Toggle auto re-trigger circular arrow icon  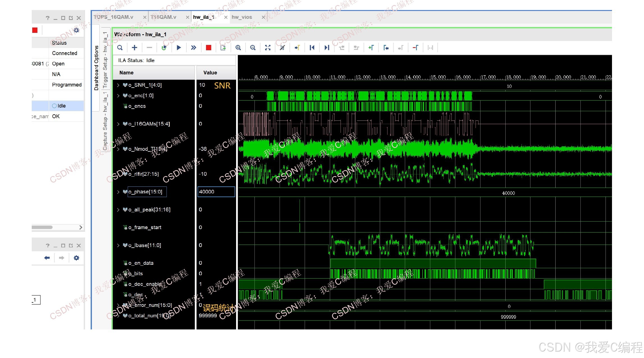[164, 48]
